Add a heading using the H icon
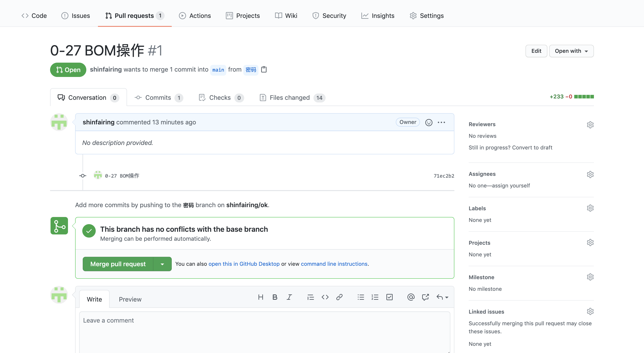 (261, 297)
